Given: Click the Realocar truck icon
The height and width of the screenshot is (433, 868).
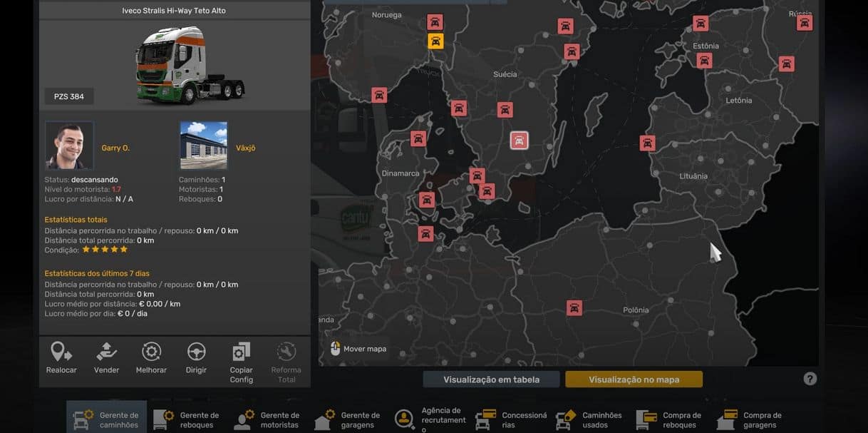Looking at the screenshot, I should click(61, 352).
